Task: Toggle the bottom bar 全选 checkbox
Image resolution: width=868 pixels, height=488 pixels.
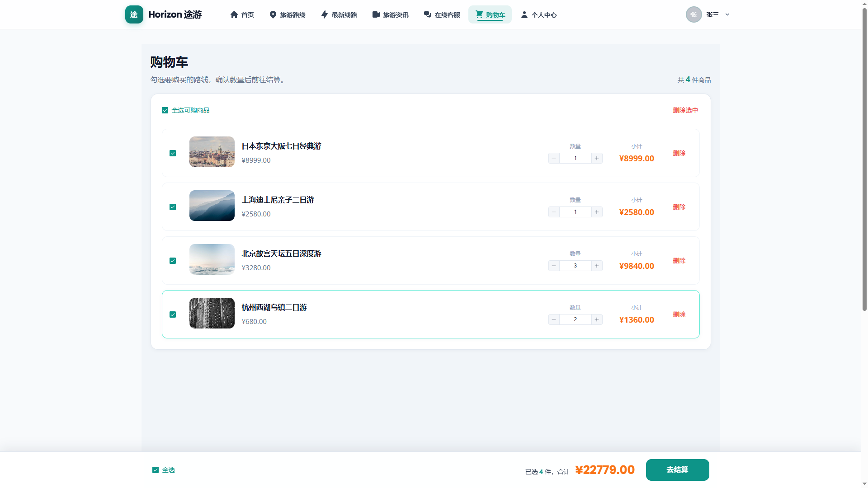Action: 156,470
